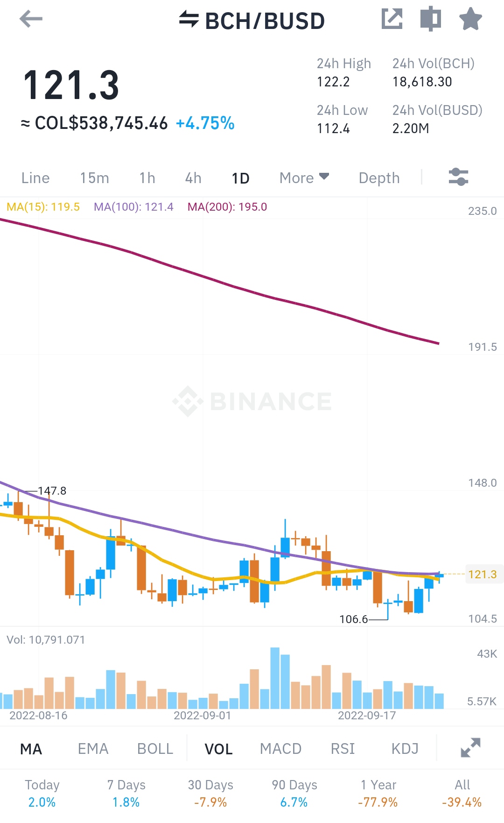This screenshot has width=504, height=823.
Task: Switch to the 15m interval tab
Action: (94, 178)
